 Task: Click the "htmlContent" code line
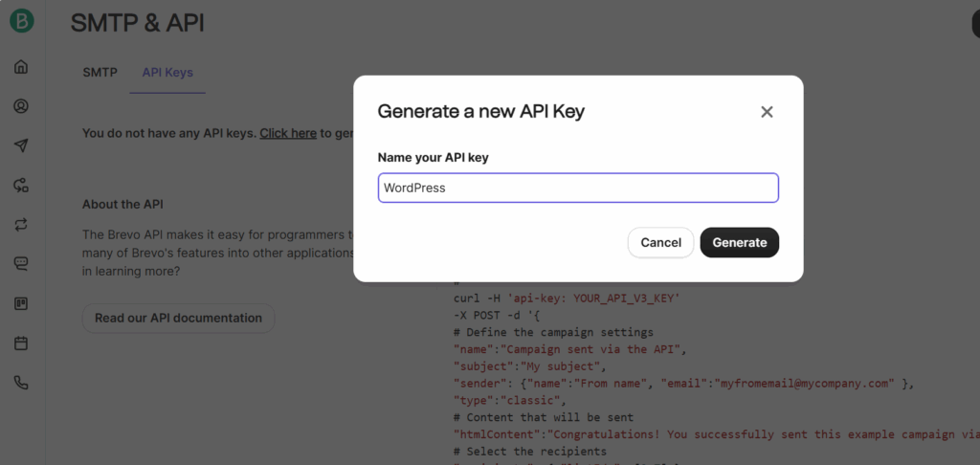pyautogui.click(x=716, y=434)
